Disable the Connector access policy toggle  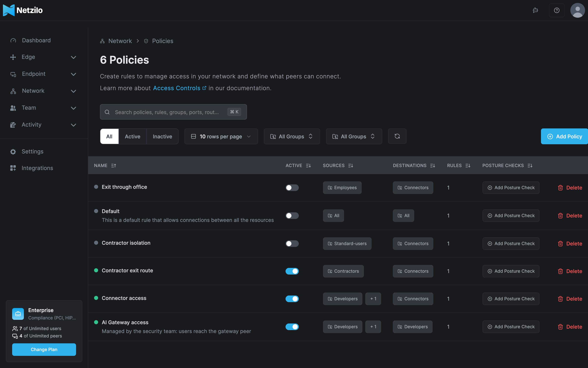point(292,299)
